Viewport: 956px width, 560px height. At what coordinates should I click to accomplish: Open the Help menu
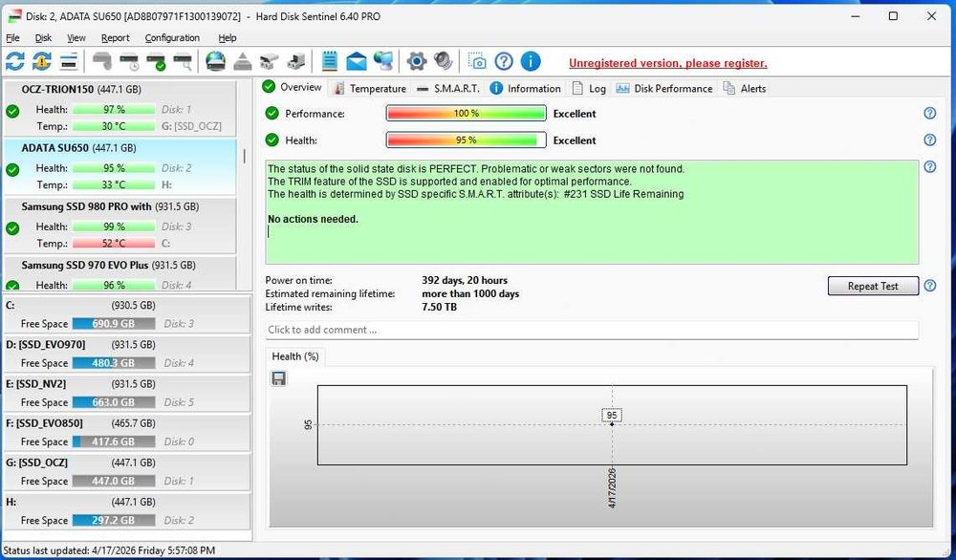coord(228,38)
